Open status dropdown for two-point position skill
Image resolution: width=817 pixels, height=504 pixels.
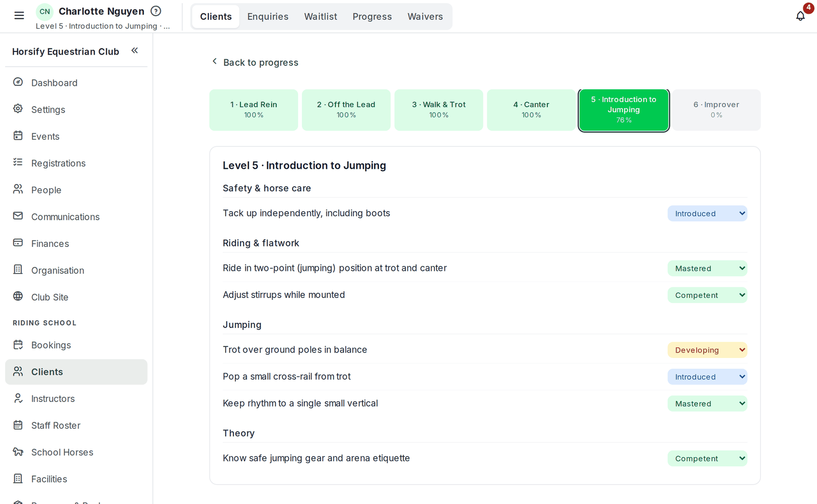pos(707,268)
